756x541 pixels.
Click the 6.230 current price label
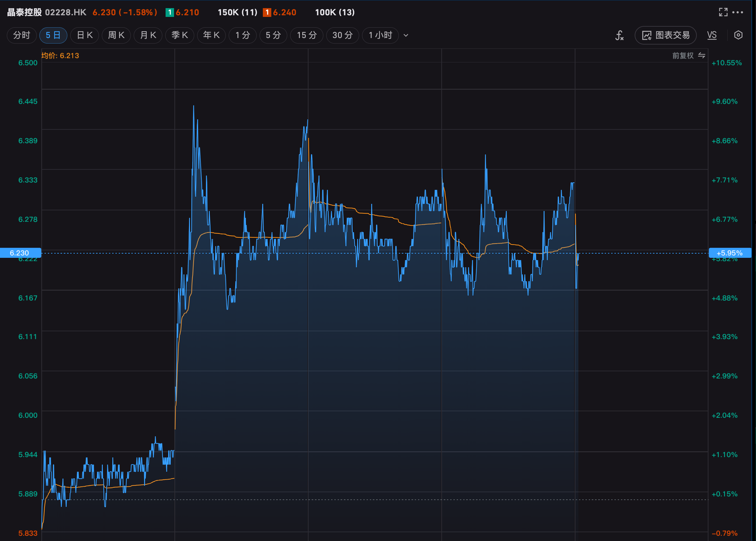coord(19,253)
